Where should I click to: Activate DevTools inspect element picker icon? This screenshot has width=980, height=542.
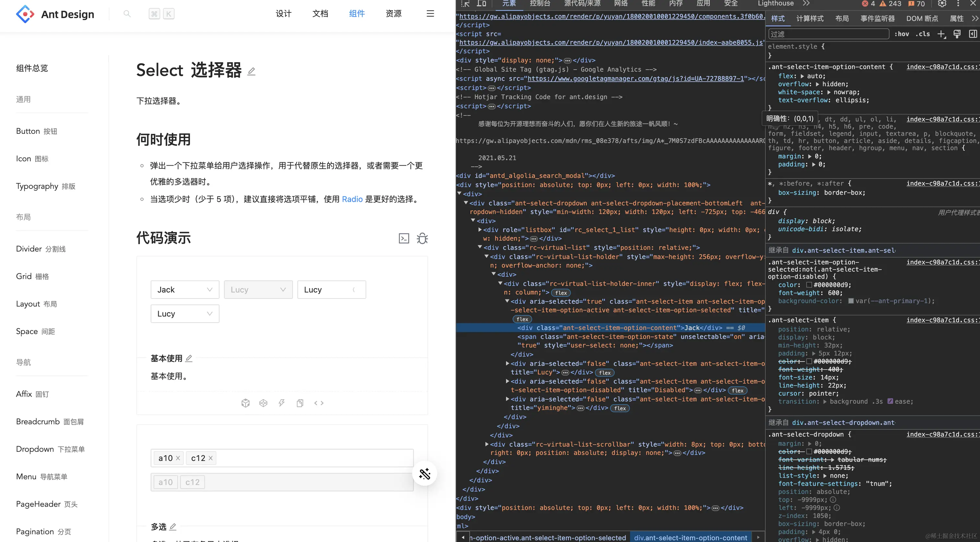[x=465, y=4]
